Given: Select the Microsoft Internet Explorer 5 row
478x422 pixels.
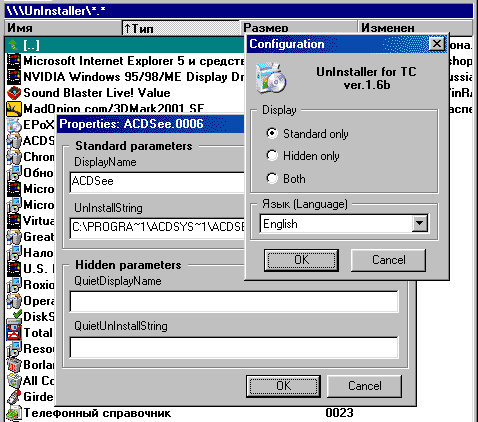Looking at the screenshot, I should [x=125, y=61].
